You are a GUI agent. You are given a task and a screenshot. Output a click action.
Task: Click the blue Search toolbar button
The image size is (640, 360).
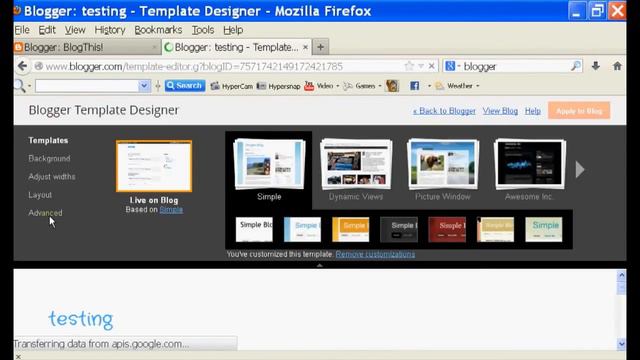point(184,86)
